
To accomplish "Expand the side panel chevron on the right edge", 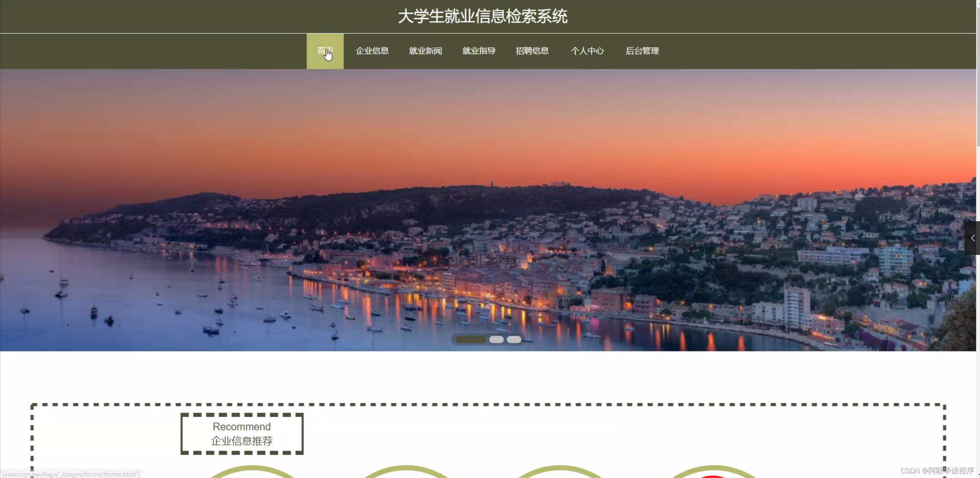I will 972,238.
